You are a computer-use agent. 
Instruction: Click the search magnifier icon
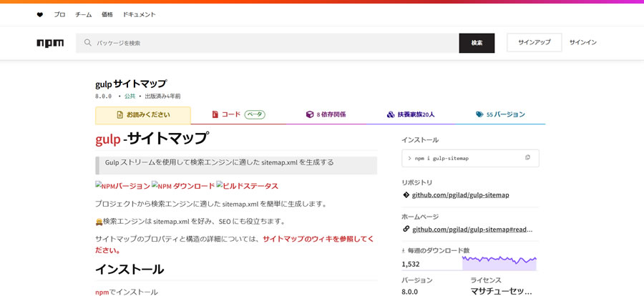point(87,43)
